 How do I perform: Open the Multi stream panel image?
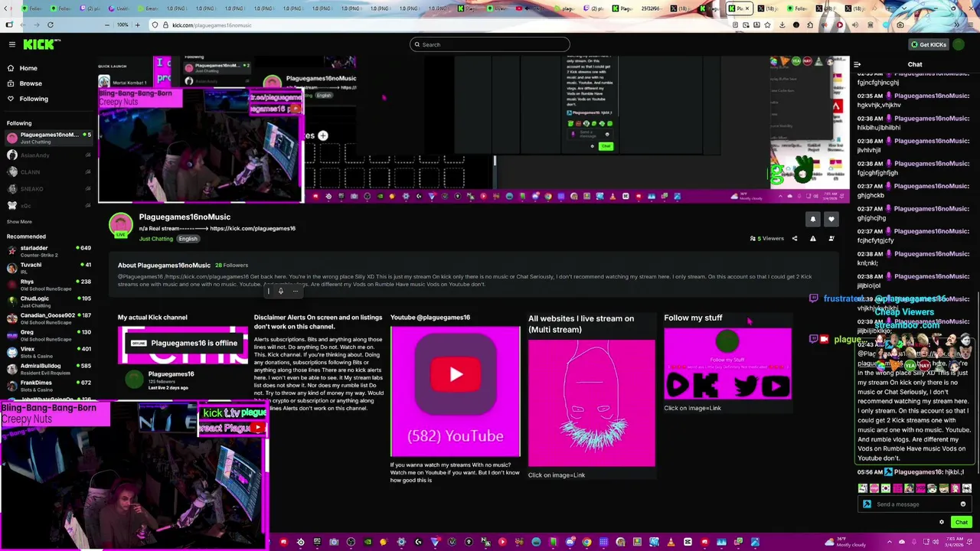pyautogui.click(x=592, y=403)
